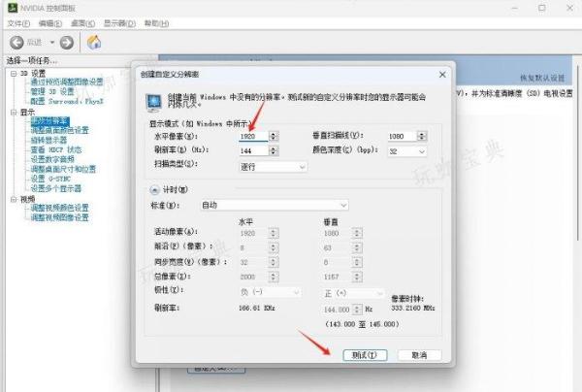Image resolution: width=582 pixels, height=392 pixels.
Task: Click the 水平 polarity dropdown 负 (-)
Action: [271, 292]
